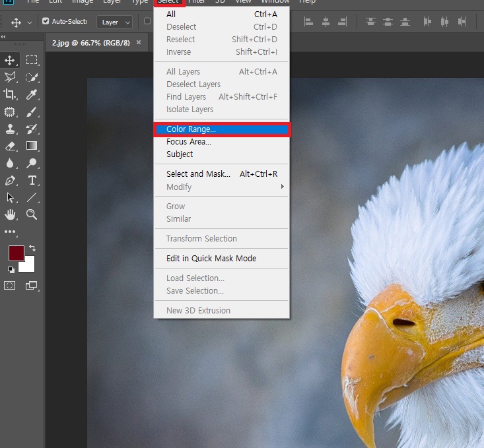484x448 pixels.
Task: Select the Zoom tool
Action: coord(32,214)
